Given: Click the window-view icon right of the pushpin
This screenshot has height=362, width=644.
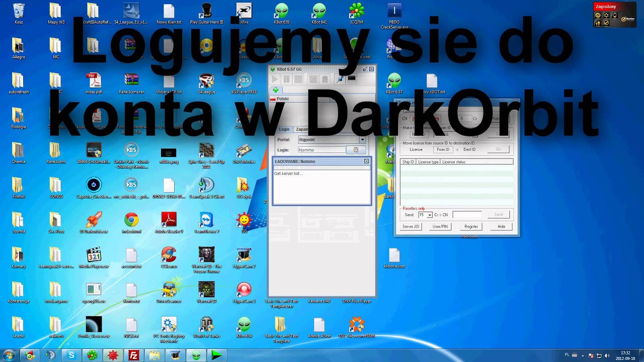Looking at the screenshot, I should pyautogui.click(x=352, y=79).
